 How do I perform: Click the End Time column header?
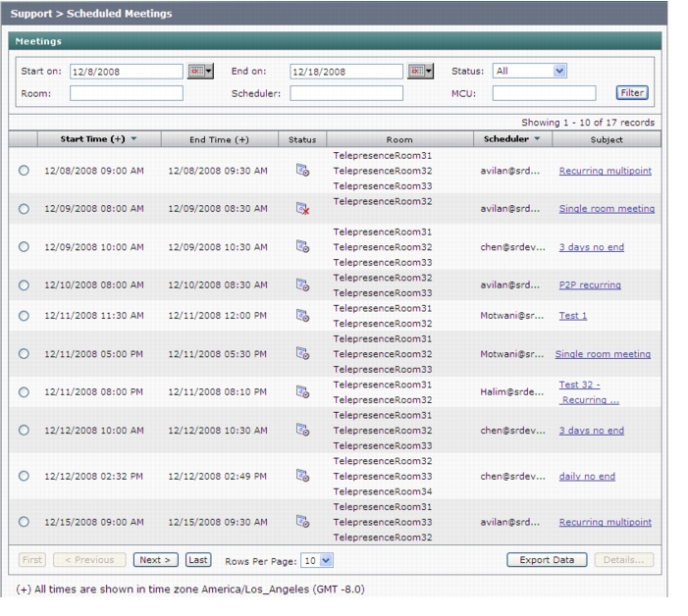[220, 139]
